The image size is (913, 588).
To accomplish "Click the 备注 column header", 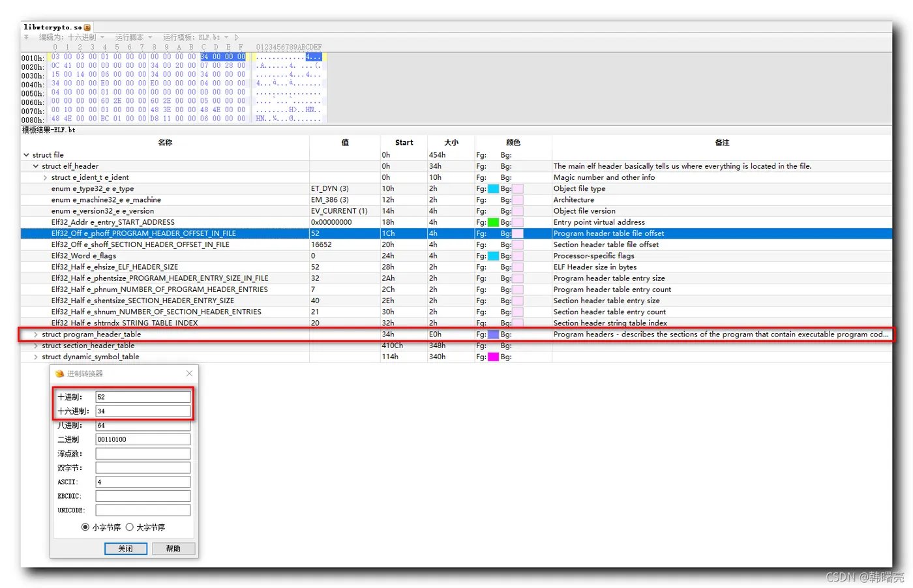I will pos(722,142).
